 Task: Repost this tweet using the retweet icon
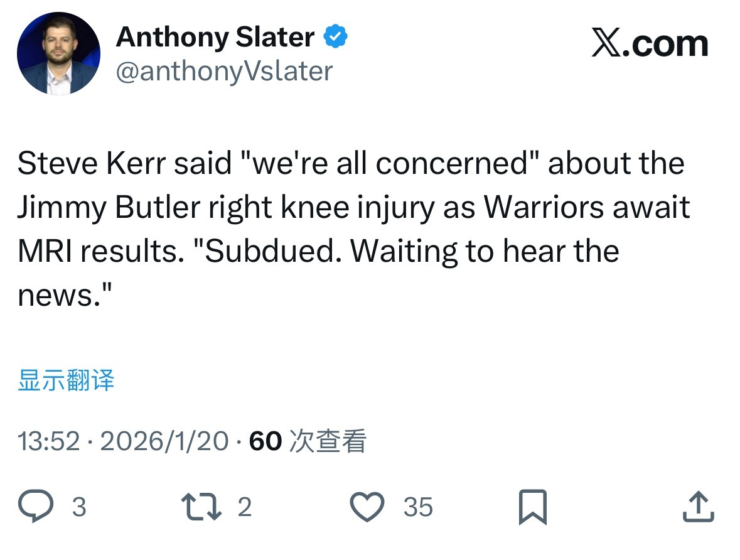coord(201,507)
